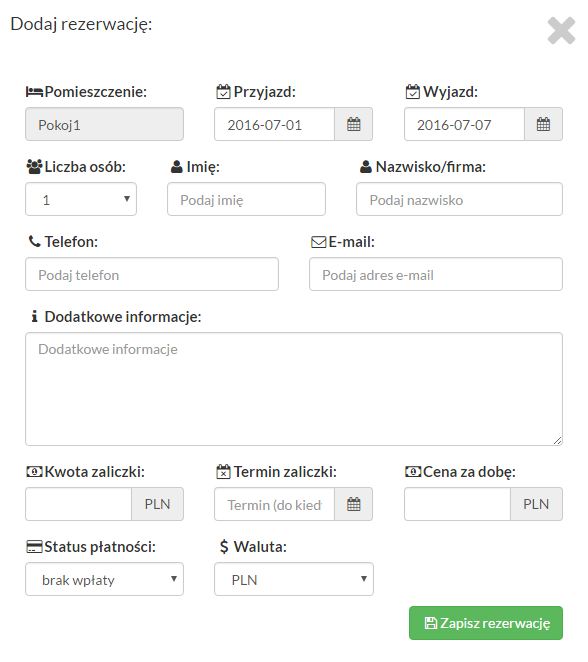Image resolution: width=588 pixels, height=662 pixels.
Task: Focus the Nazwisko/firma input field
Action: (x=459, y=199)
